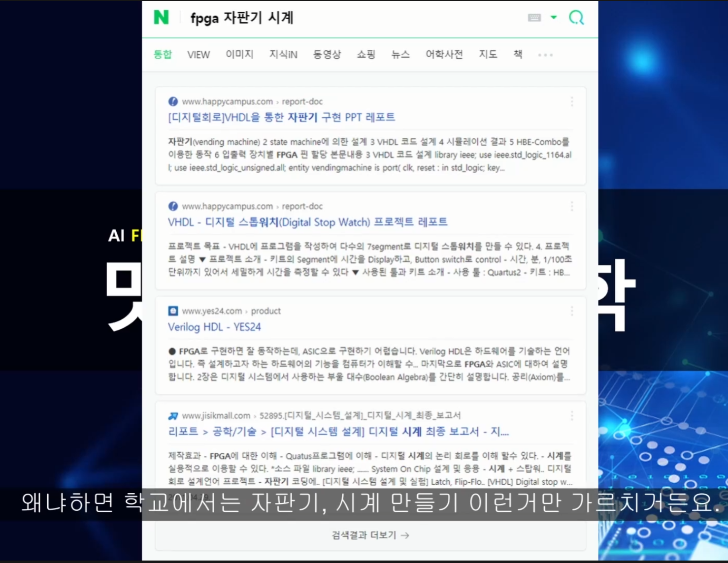Open the 이미지 tab

click(239, 54)
